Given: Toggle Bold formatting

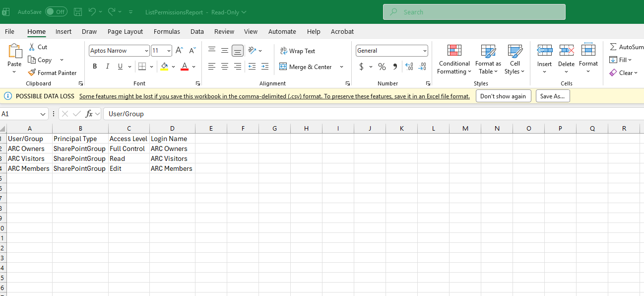Looking at the screenshot, I should (x=95, y=67).
